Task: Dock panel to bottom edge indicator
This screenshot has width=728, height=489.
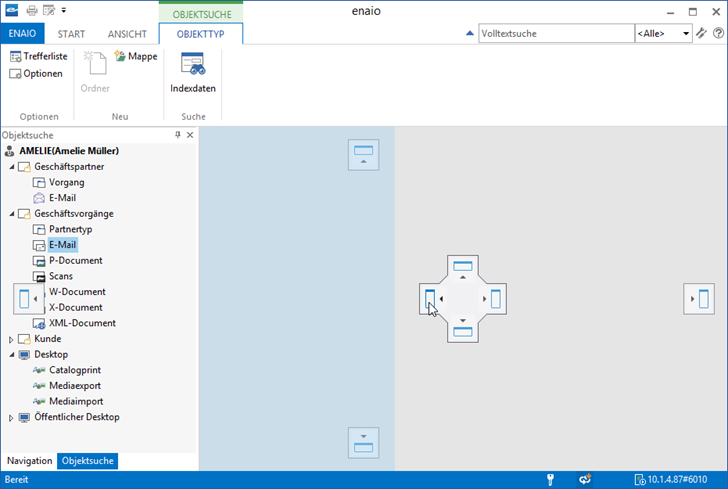Action: point(363,441)
